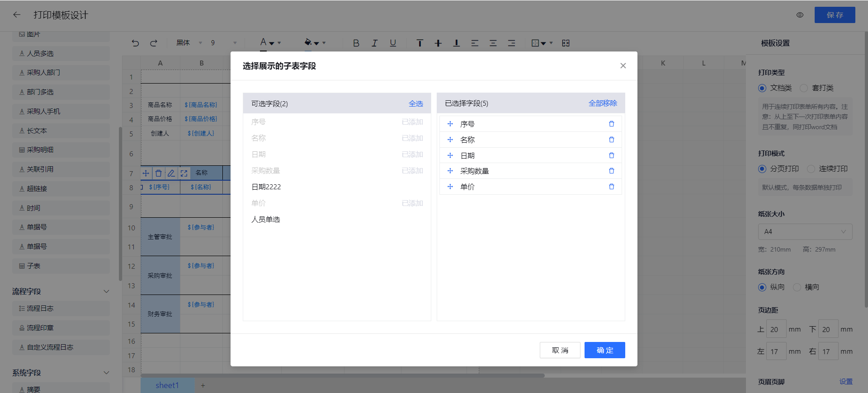This screenshot has height=393, width=868.
Task: Toggle bold formatting
Action: (356, 43)
